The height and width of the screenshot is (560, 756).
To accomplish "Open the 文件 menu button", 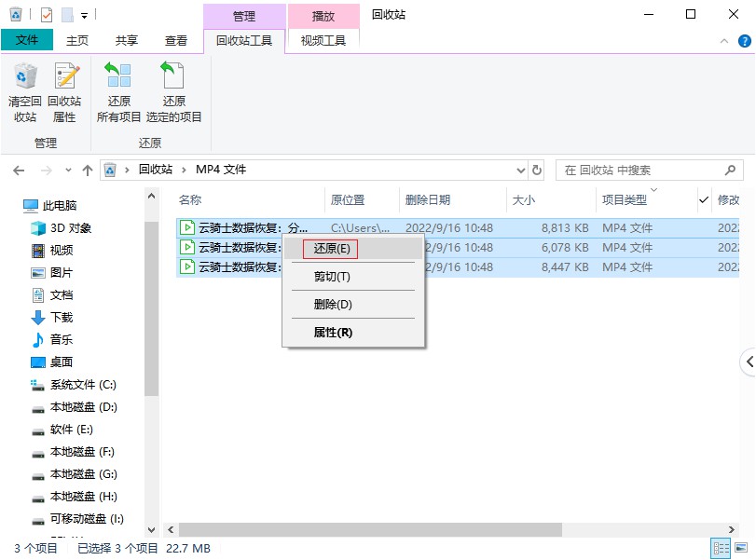I will coord(27,40).
